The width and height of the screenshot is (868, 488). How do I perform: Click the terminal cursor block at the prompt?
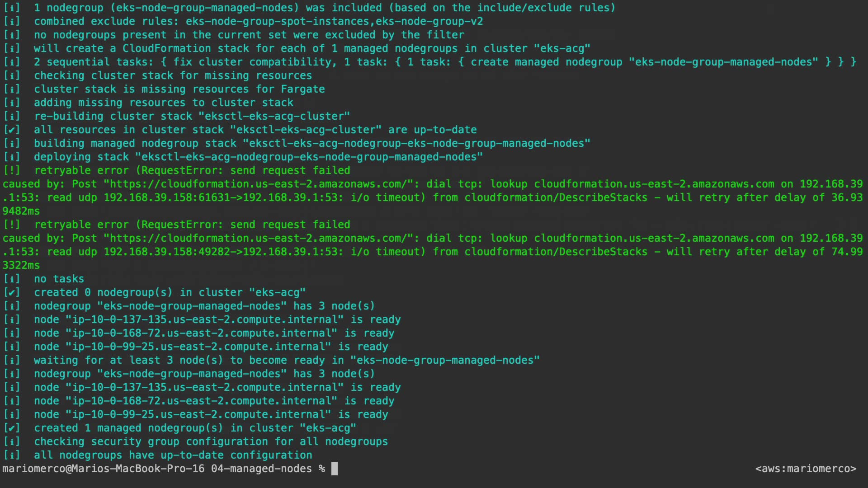(x=335, y=469)
